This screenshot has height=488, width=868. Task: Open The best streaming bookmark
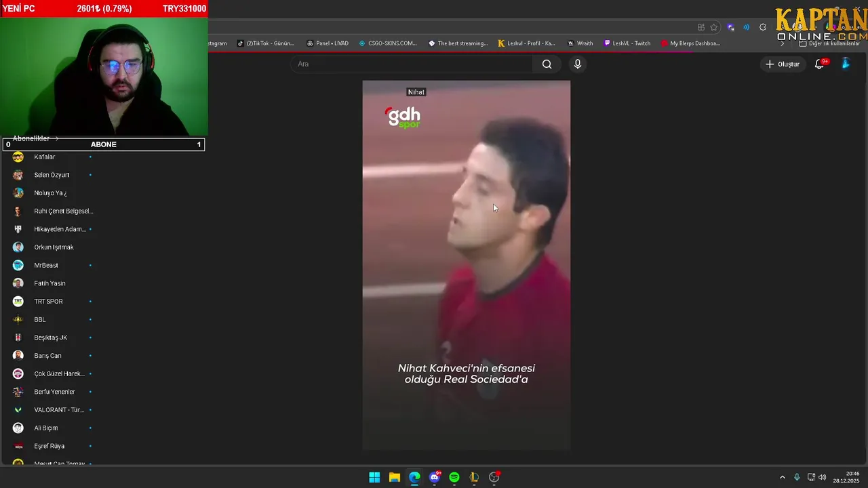(x=458, y=43)
